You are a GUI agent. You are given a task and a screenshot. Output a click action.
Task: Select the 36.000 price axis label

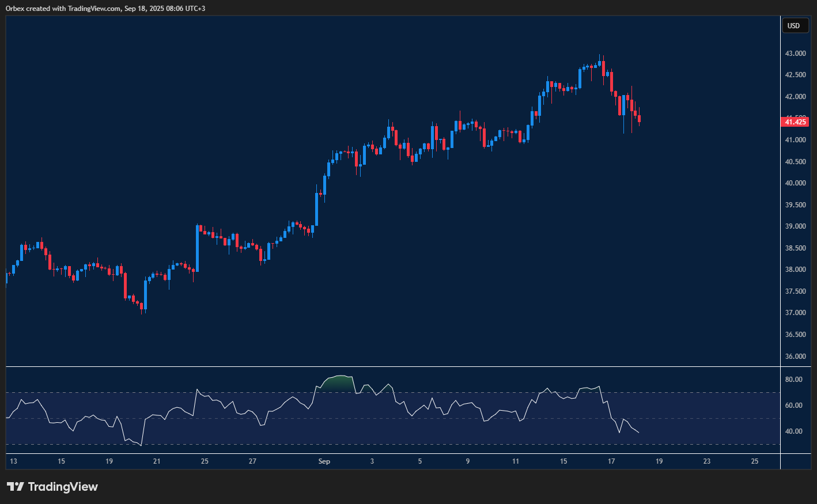[x=795, y=357]
